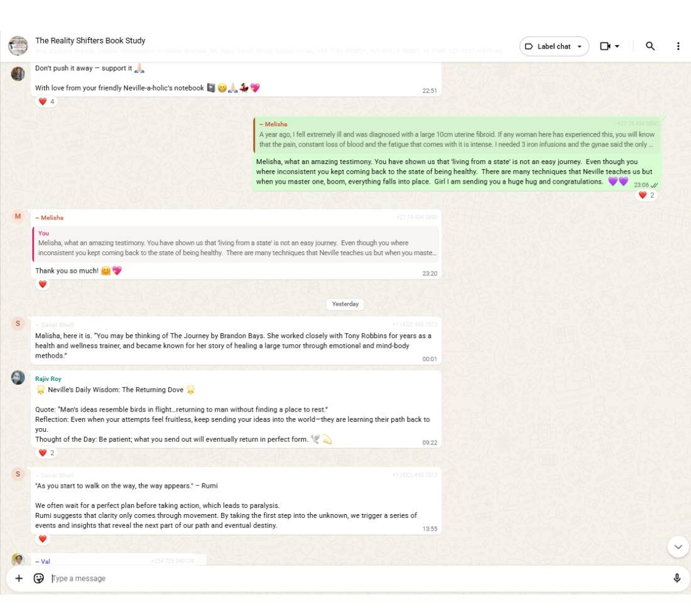The height and width of the screenshot is (616, 691).
Task: View heart reactions on sent green message
Action: click(646, 195)
